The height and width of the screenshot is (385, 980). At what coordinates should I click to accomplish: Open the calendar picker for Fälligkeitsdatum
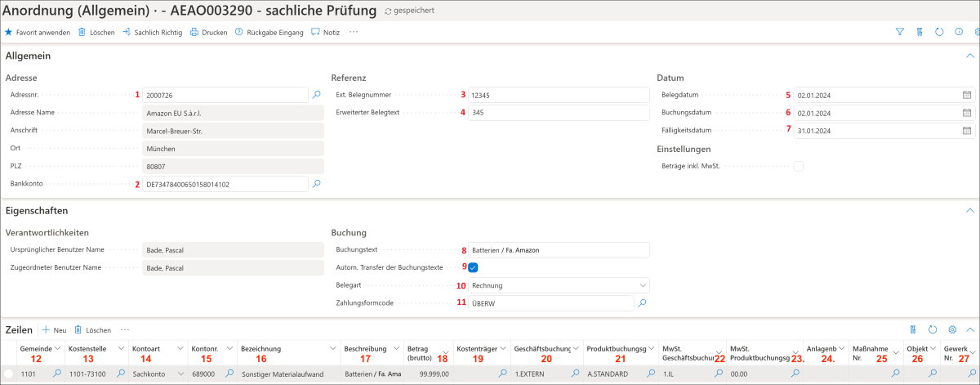967,131
